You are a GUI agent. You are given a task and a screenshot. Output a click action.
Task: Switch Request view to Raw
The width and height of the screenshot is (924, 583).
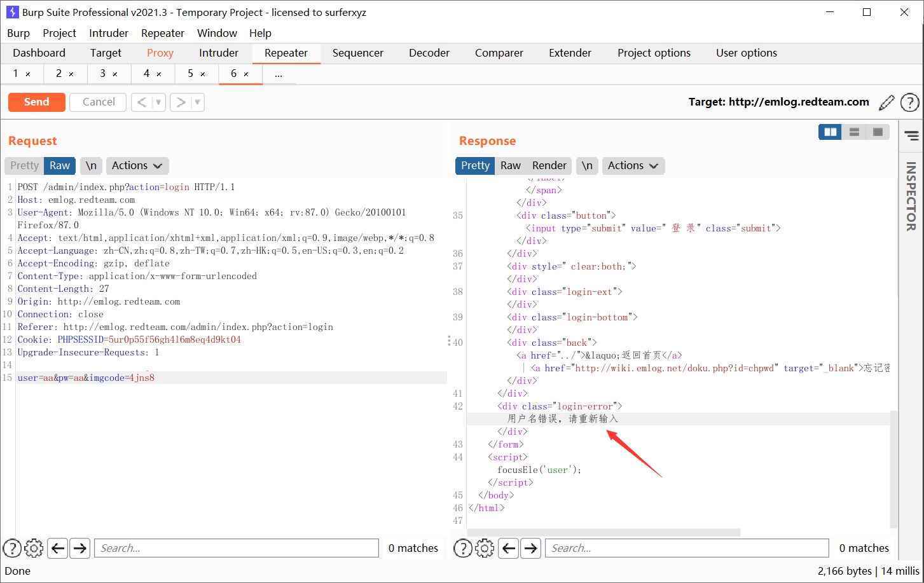click(60, 166)
